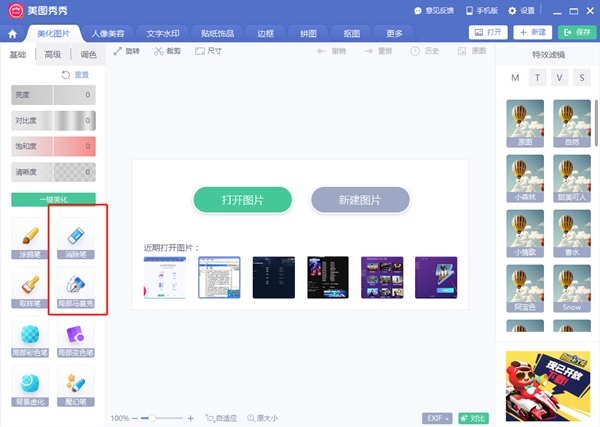Adjust the 饱和度 saturation slider
The image size is (600, 427).
(53, 146)
